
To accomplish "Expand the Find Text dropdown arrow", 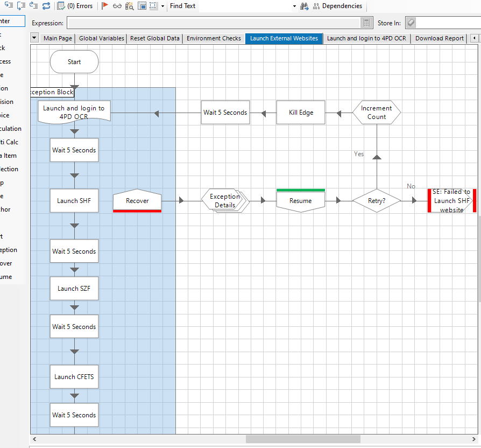I will (x=294, y=6).
